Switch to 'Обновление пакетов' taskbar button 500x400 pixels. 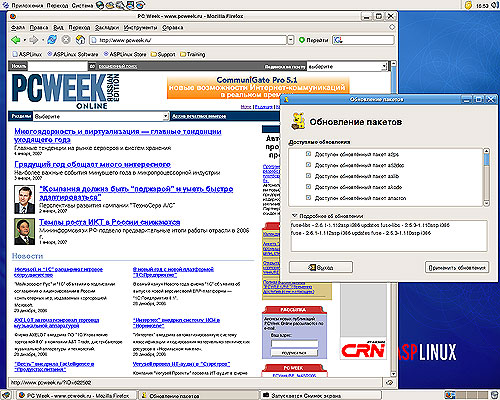[197, 395]
